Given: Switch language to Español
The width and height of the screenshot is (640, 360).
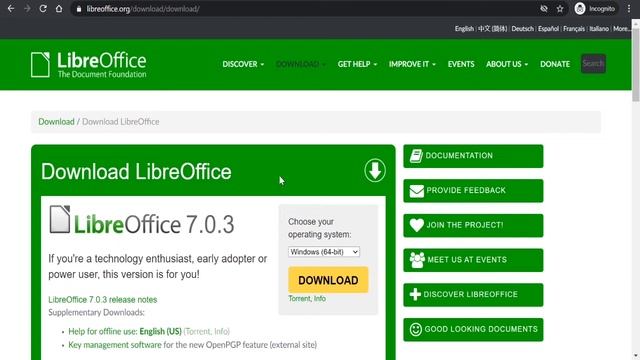Looking at the screenshot, I should (x=548, y=29).
